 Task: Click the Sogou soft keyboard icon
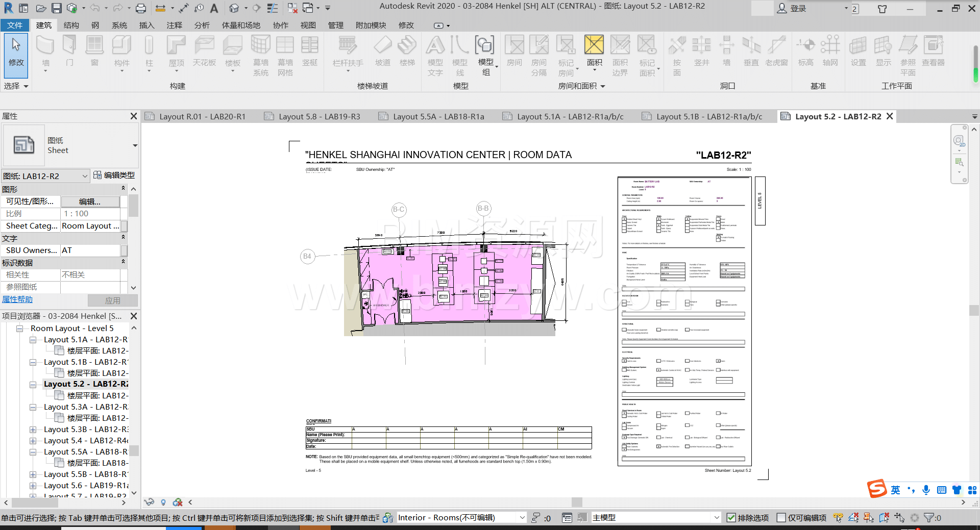942,490
